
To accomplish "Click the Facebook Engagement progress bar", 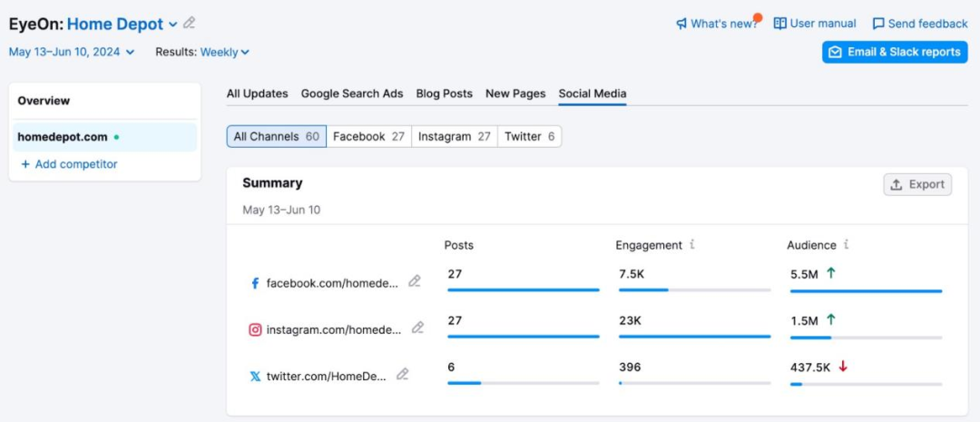I will click(694, 290).
